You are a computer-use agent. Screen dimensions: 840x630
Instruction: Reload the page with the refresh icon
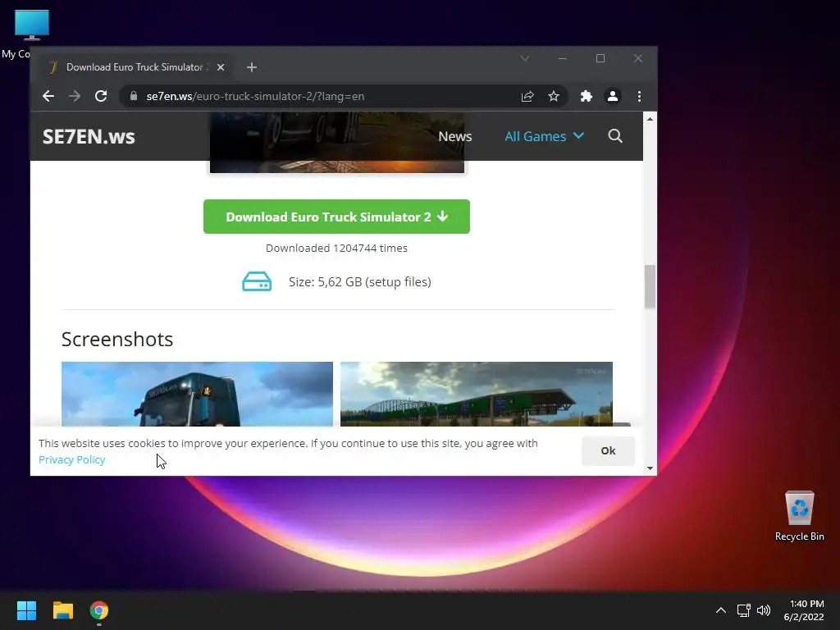tap(101, 97)
